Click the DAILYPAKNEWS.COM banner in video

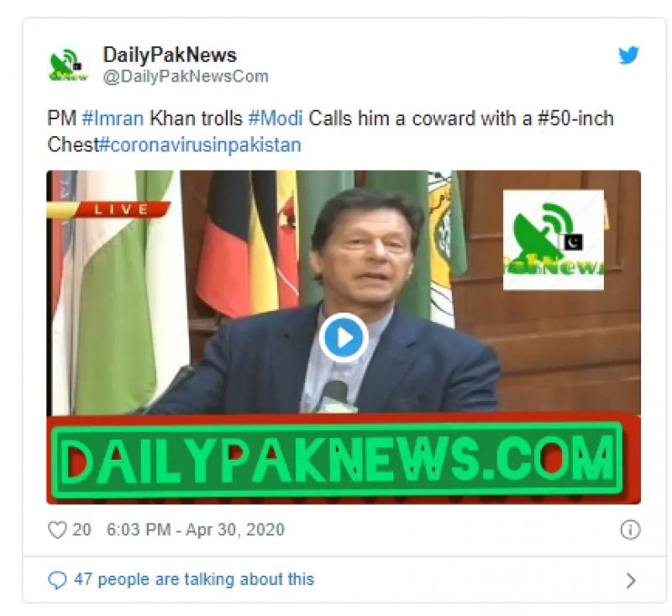click(x=338, y=460)
